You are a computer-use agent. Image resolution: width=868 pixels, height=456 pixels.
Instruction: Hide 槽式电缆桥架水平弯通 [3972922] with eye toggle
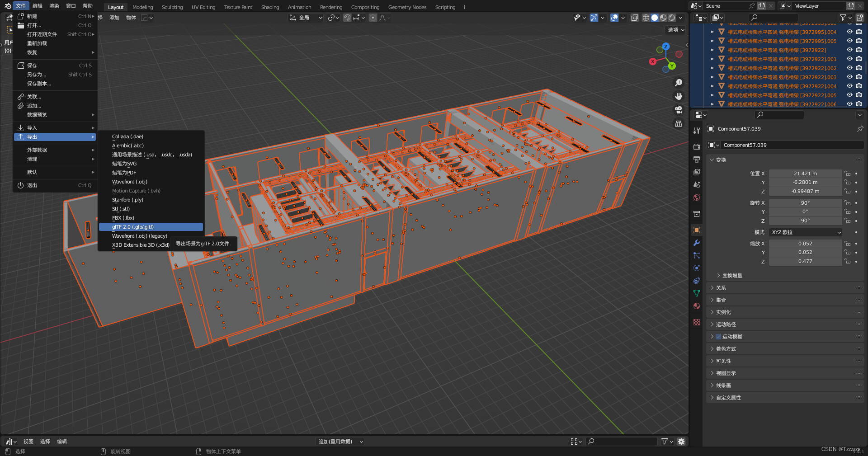point(849,50)
